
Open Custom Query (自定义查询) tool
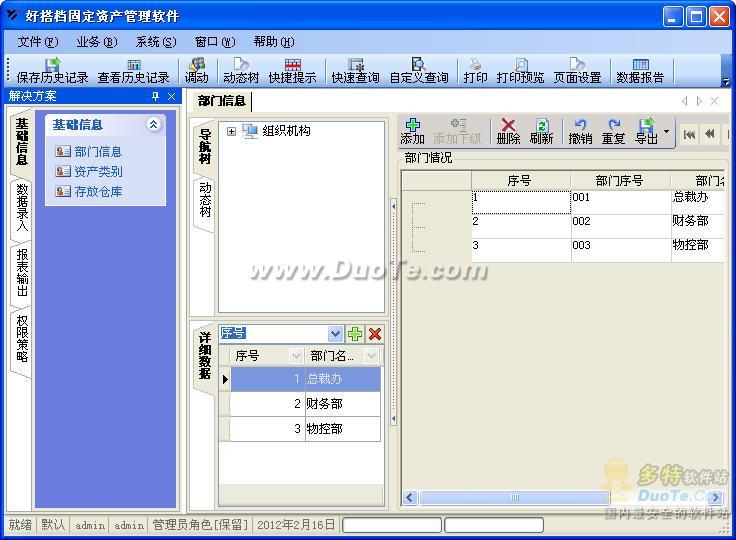(x=419, y=71)
